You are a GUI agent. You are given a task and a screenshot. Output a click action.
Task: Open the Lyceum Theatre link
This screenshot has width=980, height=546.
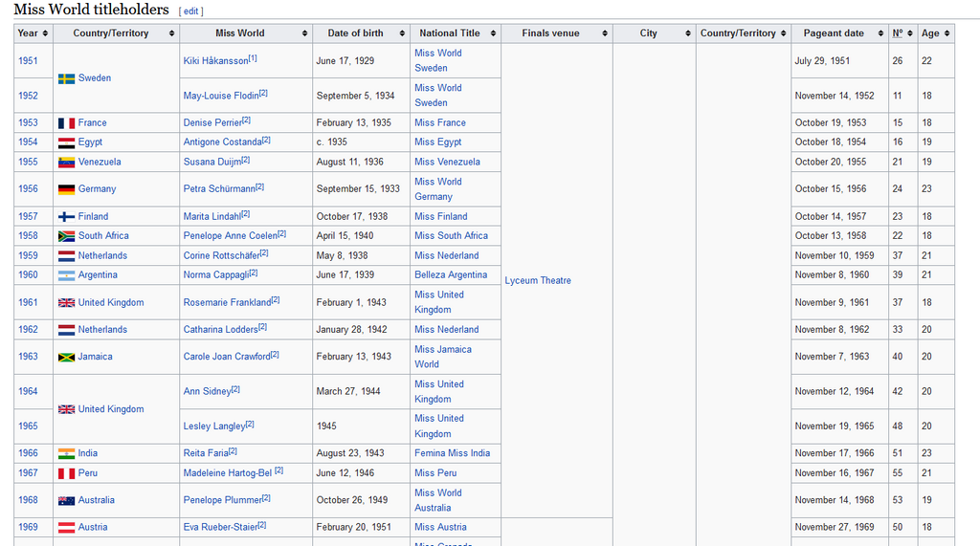coord(538,280)
